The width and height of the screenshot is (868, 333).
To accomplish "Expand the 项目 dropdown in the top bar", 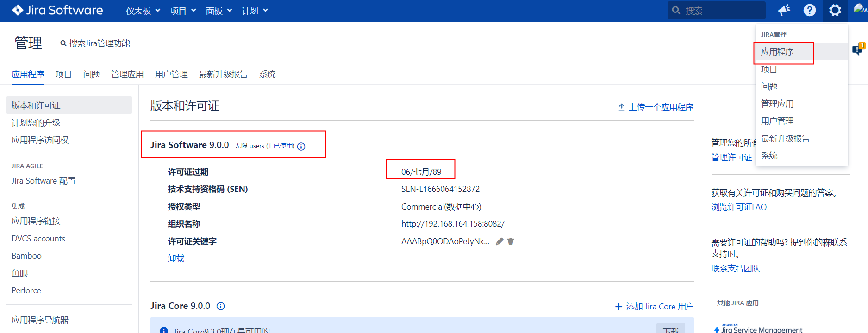I will (x=183, y=11).
